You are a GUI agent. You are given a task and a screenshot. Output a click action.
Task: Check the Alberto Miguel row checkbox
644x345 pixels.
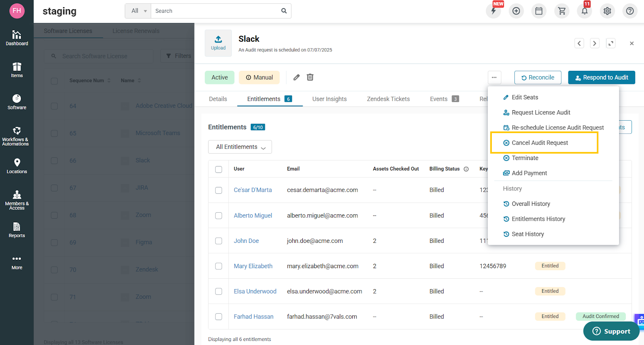[x=219, y=216]
